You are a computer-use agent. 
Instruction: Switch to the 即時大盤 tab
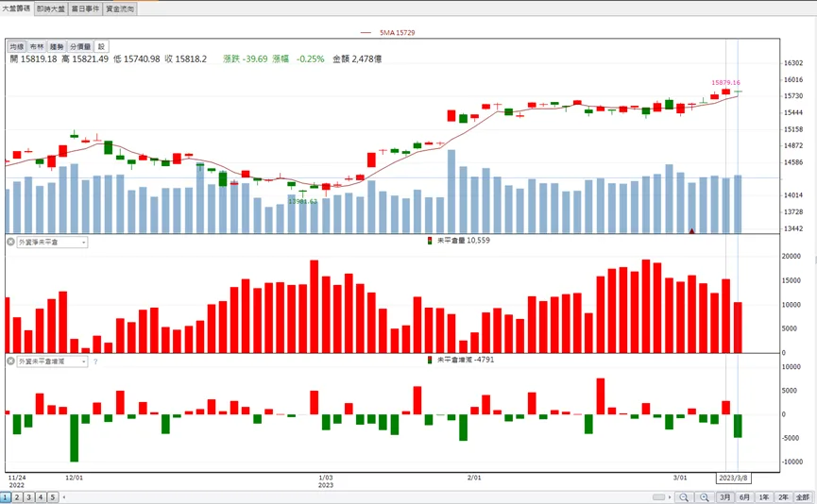tap(51, 8)
